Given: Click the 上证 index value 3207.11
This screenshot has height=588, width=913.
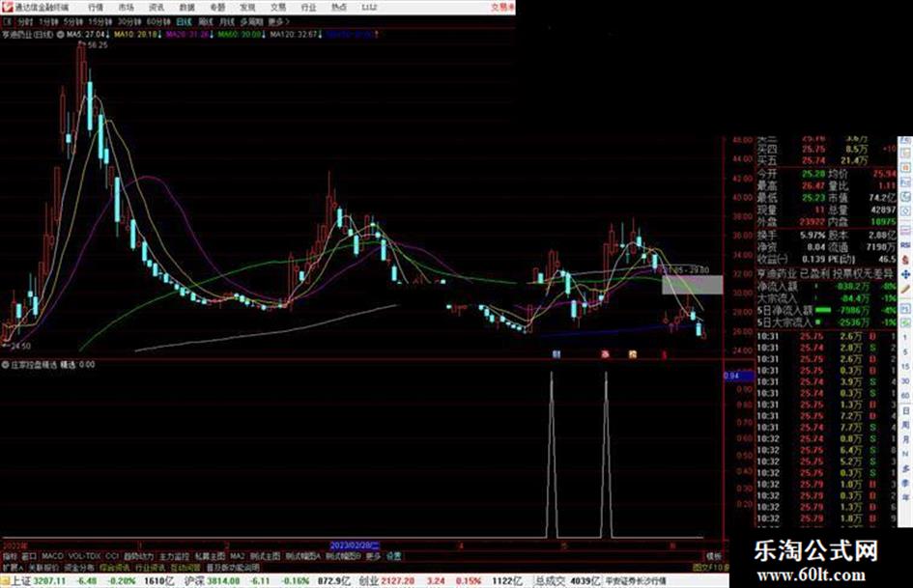Looking at the screenshot, I should [49, 581].
